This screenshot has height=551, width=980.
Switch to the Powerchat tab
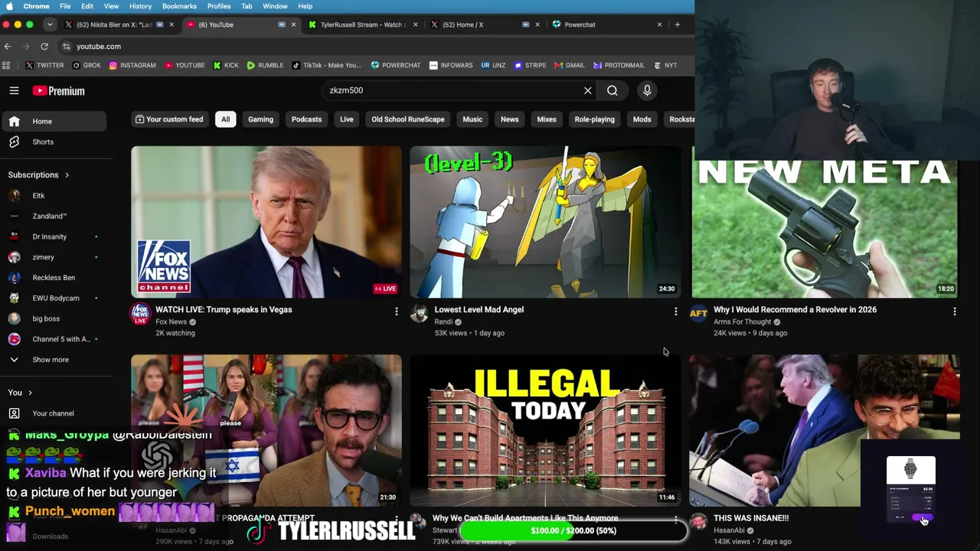coord(606,24)
